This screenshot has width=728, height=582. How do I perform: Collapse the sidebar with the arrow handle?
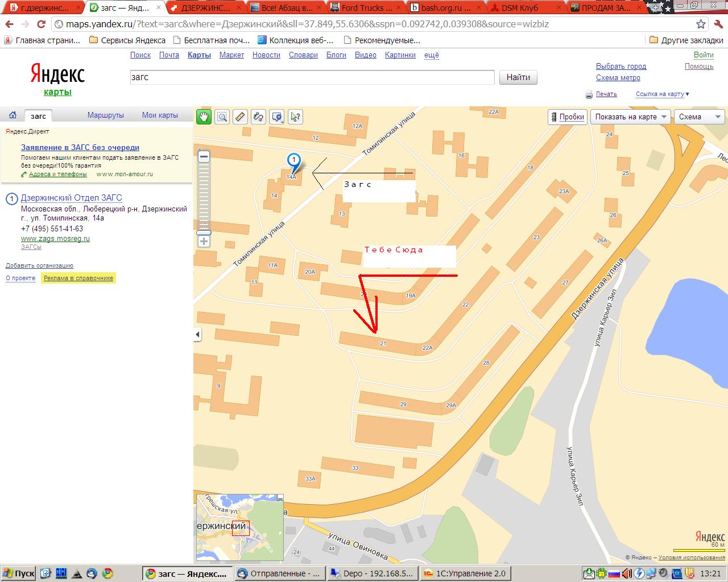197,334
